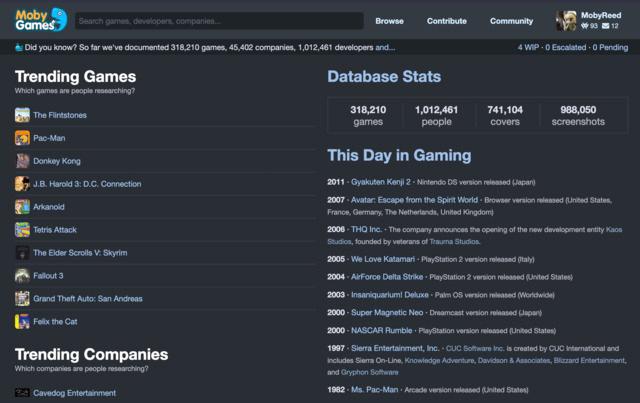Click the 'and...' link in Did you know banner

click(x=385, y=47)
